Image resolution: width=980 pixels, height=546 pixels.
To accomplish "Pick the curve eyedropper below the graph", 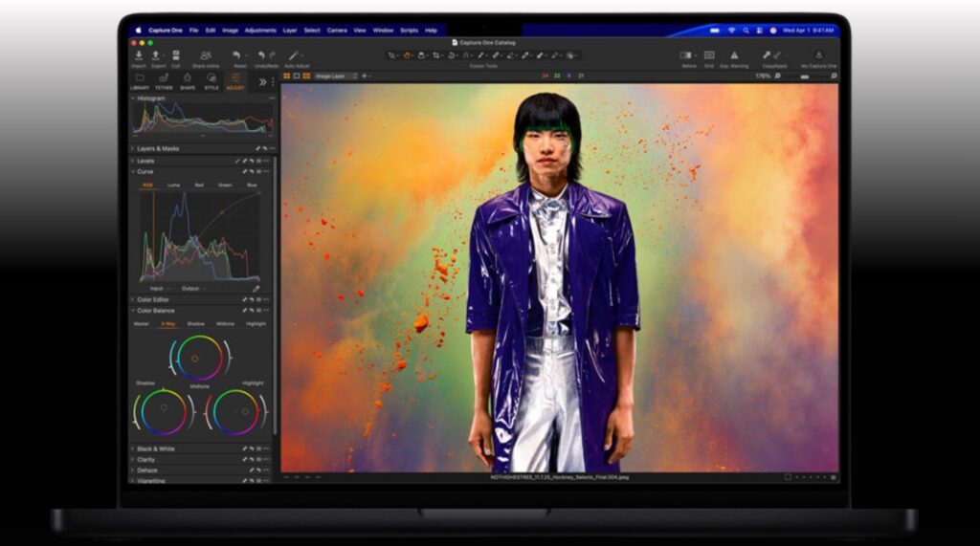I will coord(256,288).
